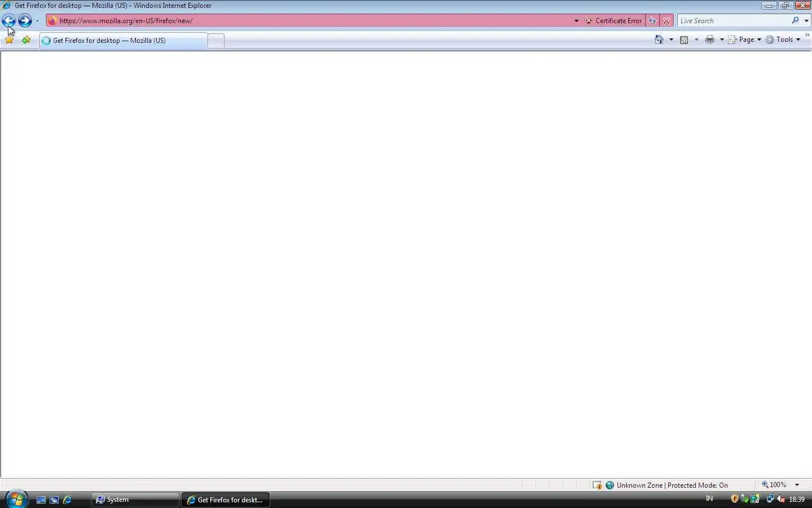This screenshot has height=508, width=812.
Task: Expand the Feeds dropdown arrow
Action: pyautogui.click(x=696, y=40)
